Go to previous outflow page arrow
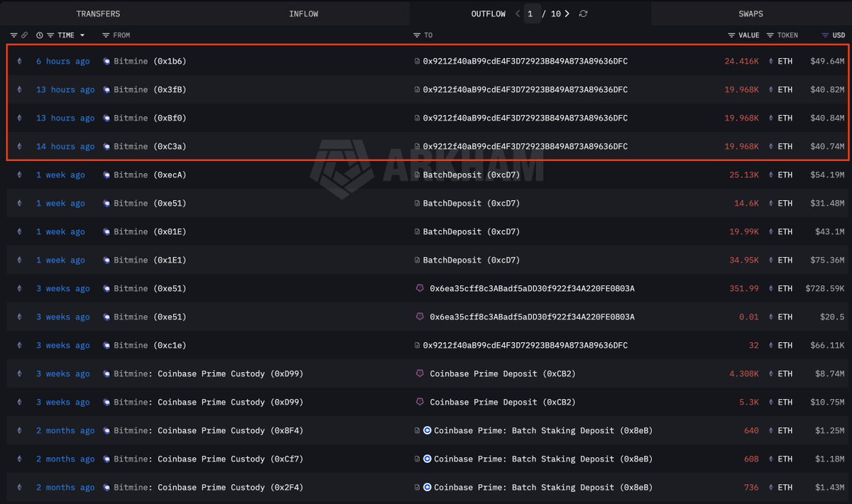Screen dimensions: 852x504 click(x=518, y=13)
